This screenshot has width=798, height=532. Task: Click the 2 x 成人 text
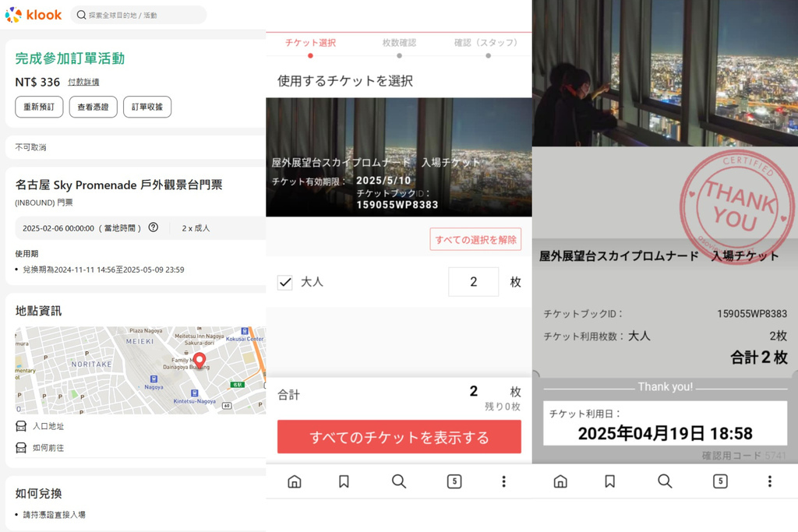pyautogui.click(x=196, y=228)
